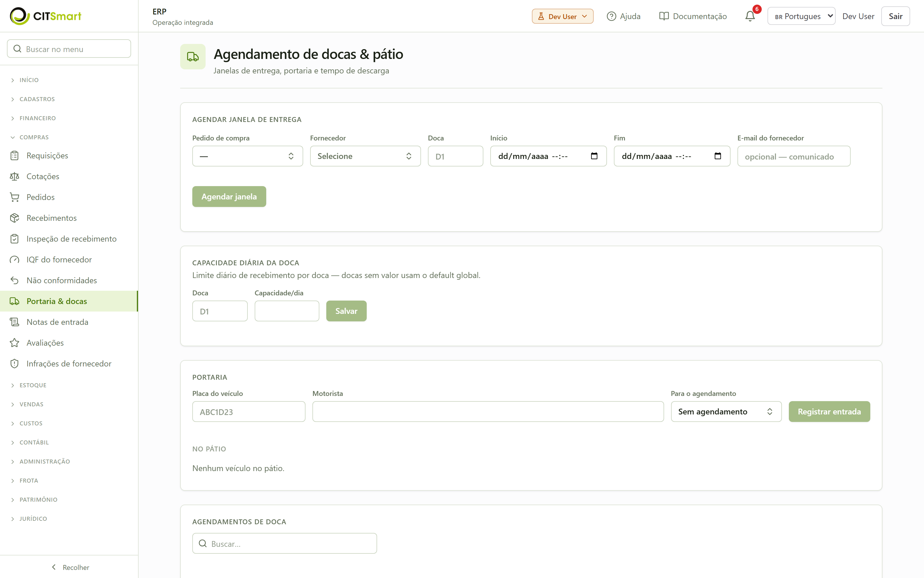The width and height of the screenshot is (924, 578).
Task: Click the Registrar entrada button
Action: point(829,411)
